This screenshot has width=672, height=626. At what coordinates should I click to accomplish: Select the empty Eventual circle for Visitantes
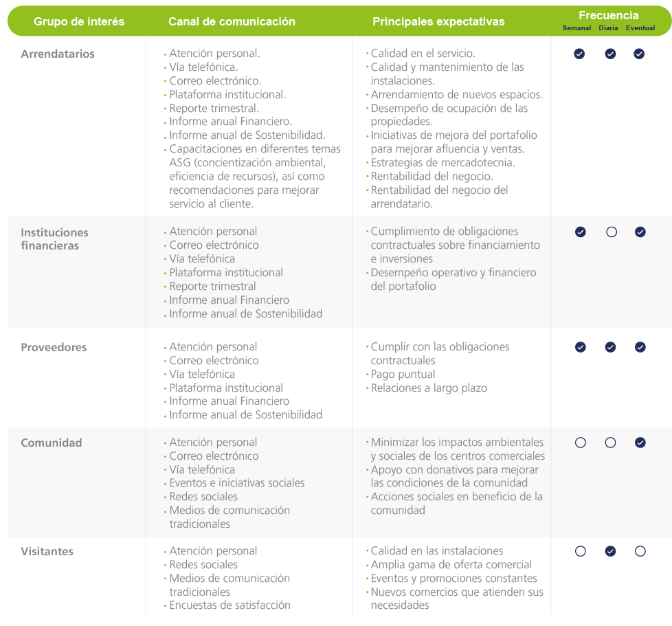coord(640,551)
